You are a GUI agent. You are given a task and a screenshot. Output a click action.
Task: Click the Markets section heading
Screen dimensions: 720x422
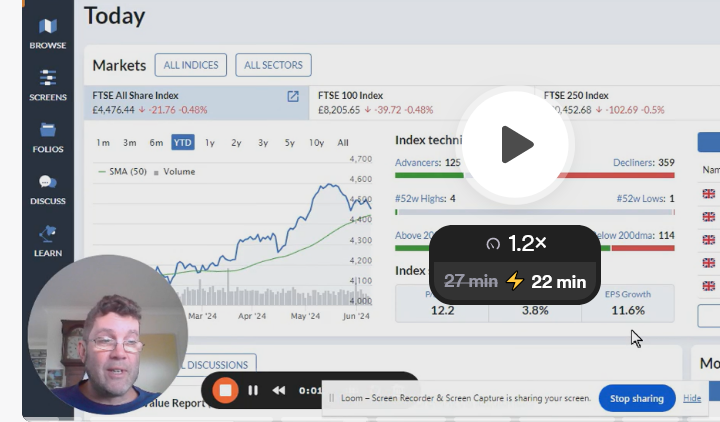119,65
